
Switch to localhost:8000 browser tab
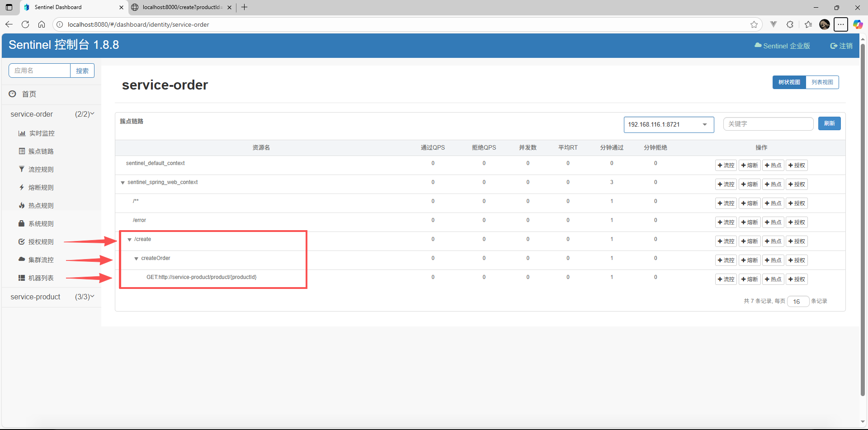(x=182, y=7)
